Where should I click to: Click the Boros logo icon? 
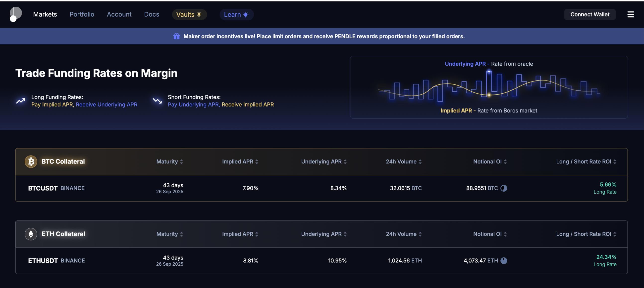[x=15, y=14]
